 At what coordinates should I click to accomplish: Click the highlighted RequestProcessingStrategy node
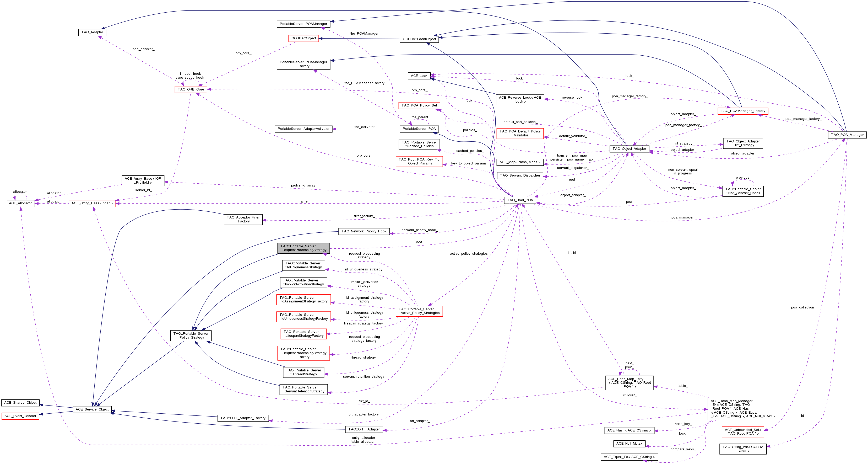coord(303,248)
